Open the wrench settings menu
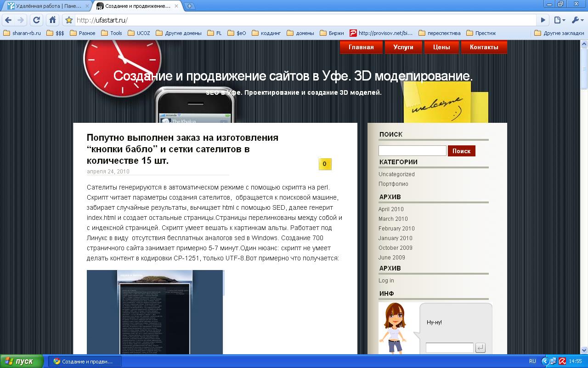The height and width of the screenshot is (368, 588). 576,20
